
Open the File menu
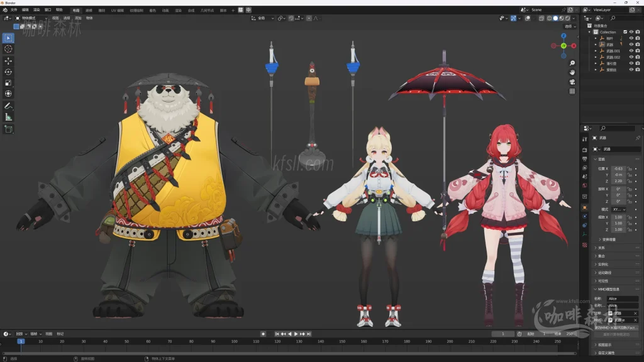click(14, 10)
